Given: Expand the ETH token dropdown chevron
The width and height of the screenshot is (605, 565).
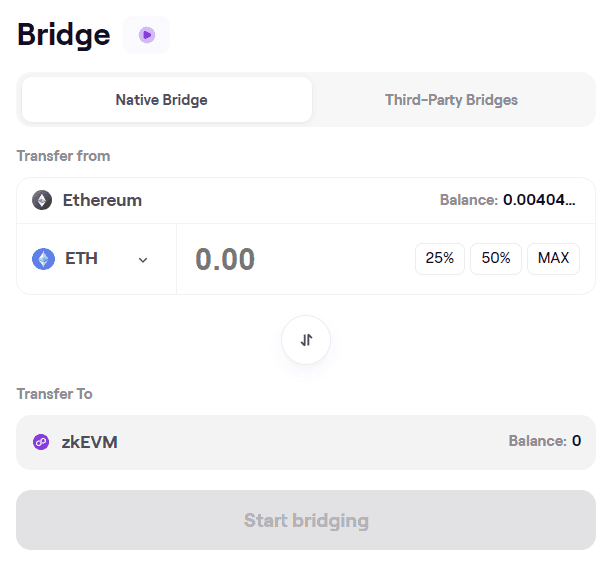Looking at the screenshot, I should (143, 260).
